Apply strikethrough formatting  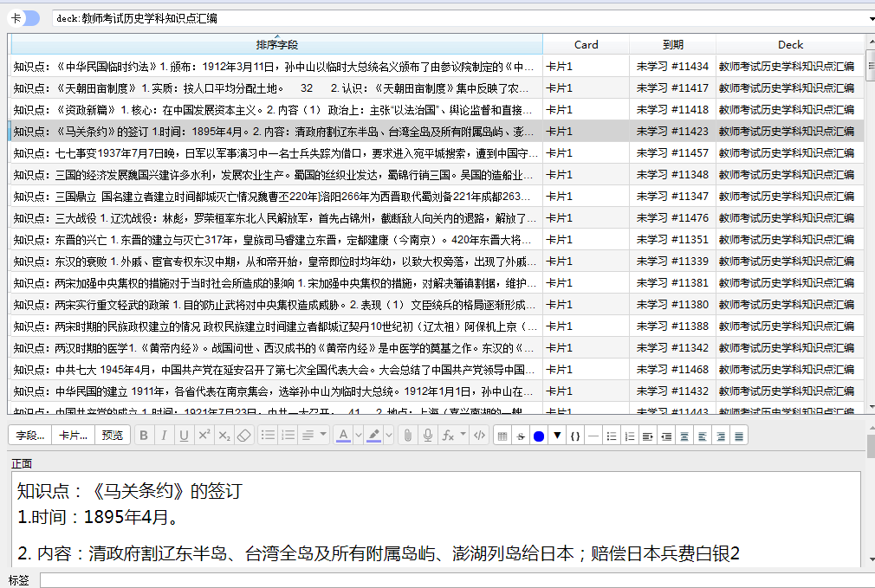tap(521, 436)
